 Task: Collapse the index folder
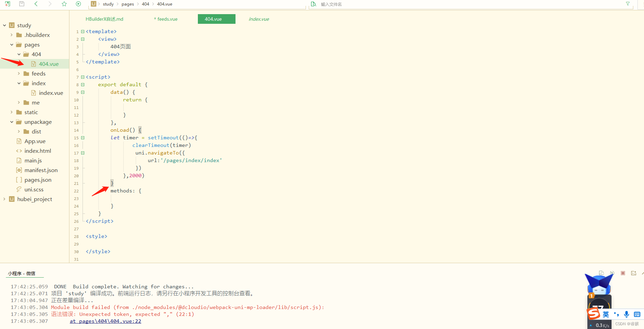[19, 83]
